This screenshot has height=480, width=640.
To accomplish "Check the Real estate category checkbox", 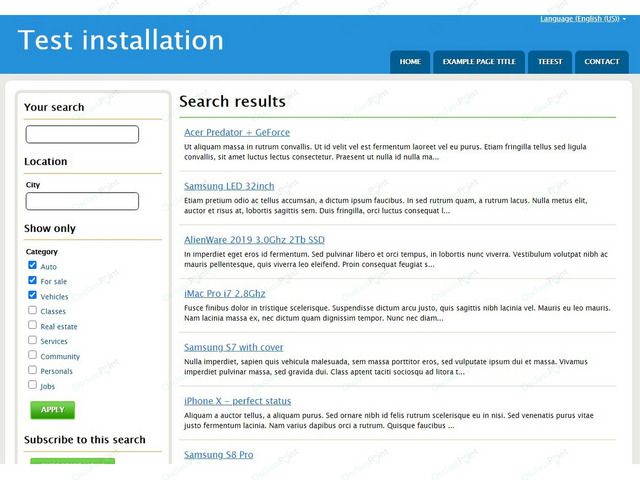I will (x=32, y=325).
